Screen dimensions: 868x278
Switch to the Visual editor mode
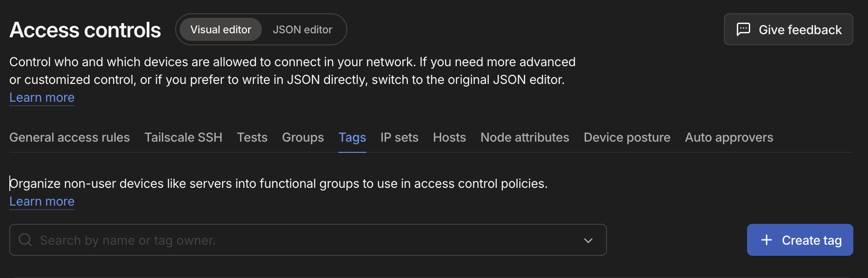tap(221, 30)
